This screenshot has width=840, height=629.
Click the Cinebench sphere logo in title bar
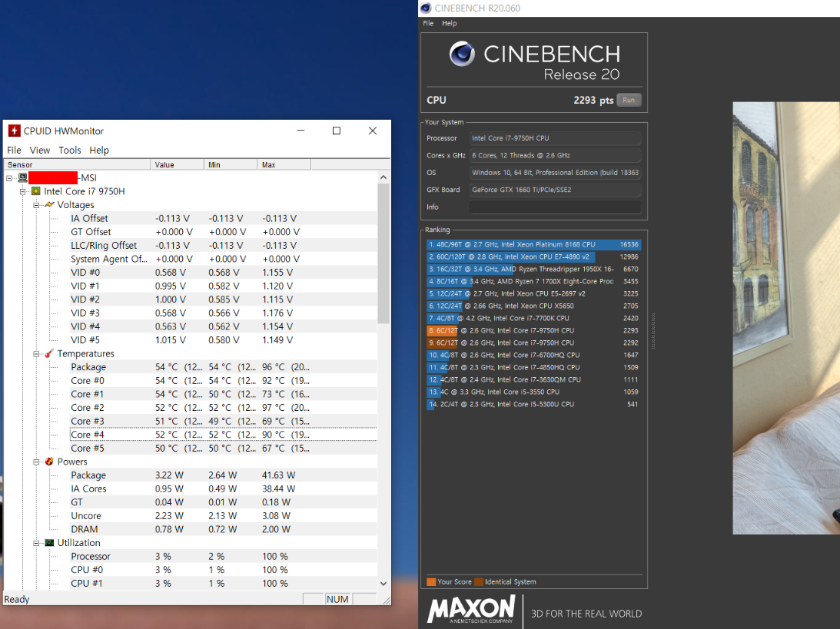[426, 8]
